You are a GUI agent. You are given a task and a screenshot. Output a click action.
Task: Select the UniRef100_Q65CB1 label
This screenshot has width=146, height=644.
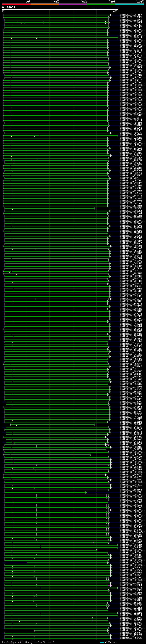pyautogui.click(x=131, y=467)
